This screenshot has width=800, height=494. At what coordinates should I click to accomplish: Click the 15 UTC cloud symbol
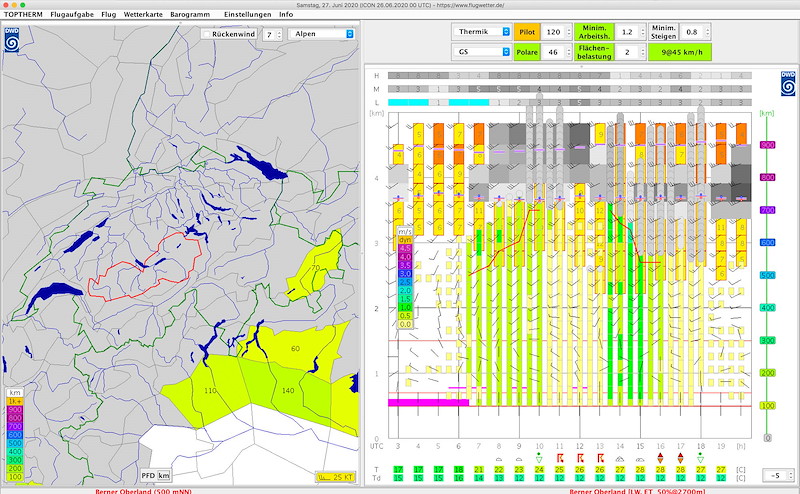(640, 459)
